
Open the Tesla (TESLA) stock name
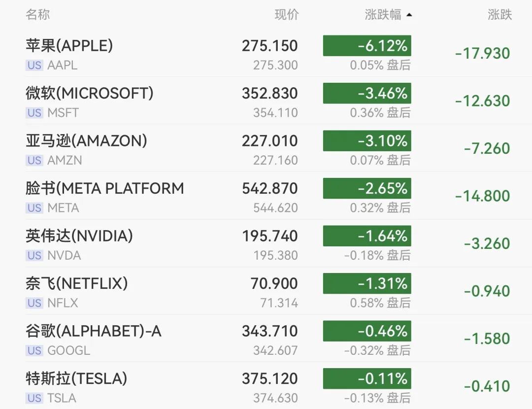[76, 378]
